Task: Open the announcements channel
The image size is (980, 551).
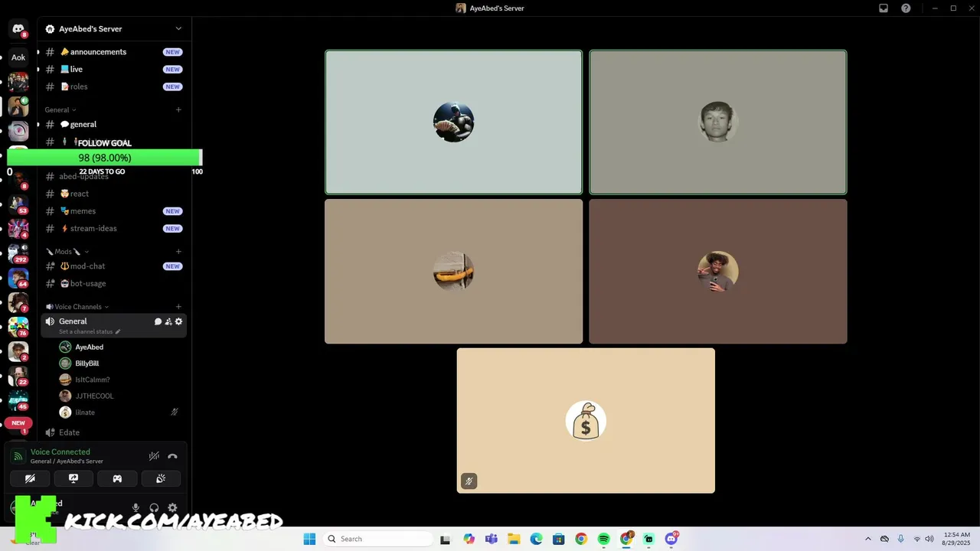Action: point(113,52)
